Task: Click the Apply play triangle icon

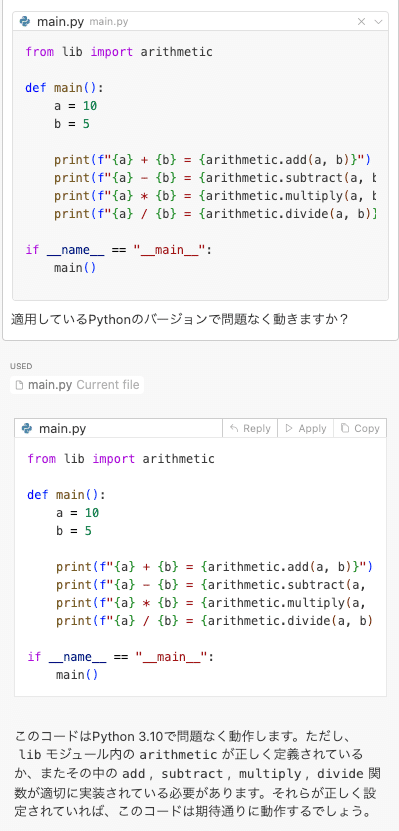Action: point(289,428)
